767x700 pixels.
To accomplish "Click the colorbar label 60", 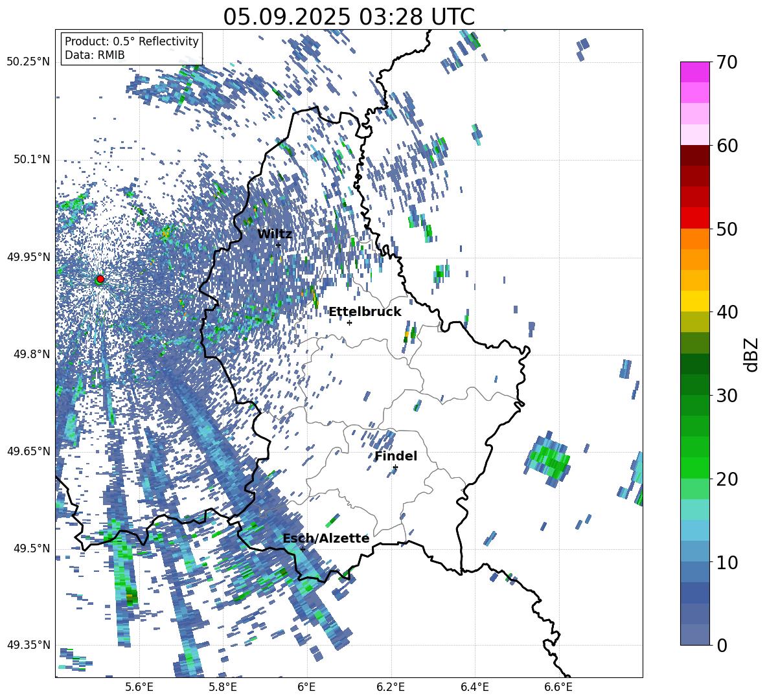I will point(727,146).
